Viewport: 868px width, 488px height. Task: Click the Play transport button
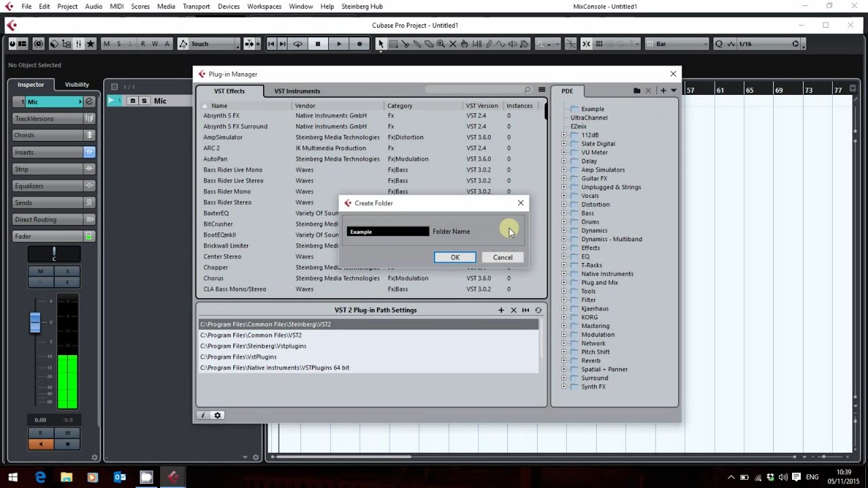point(338,44)
